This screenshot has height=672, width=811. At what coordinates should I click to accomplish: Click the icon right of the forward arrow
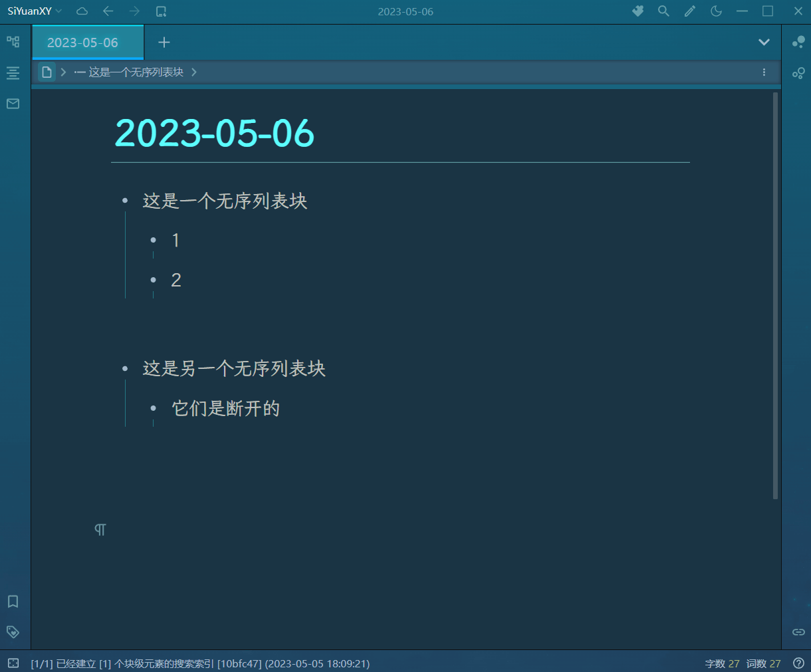[x=161, y=11]
